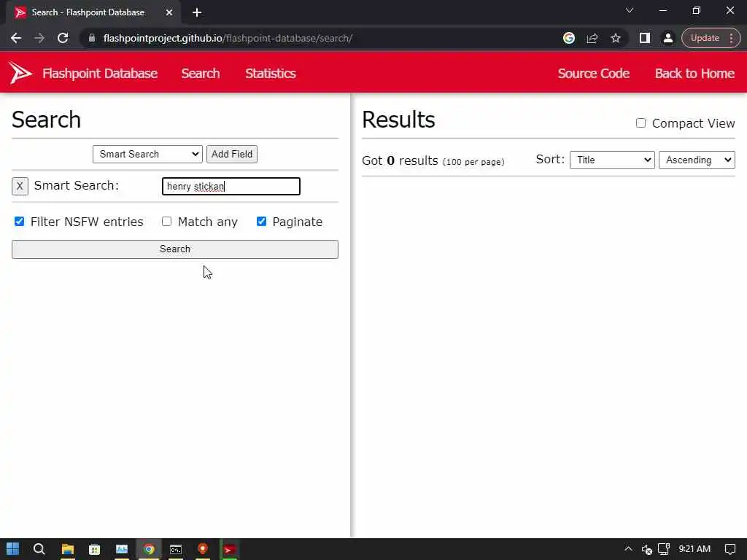Open the Smart Search field type dropdown
Screen dimensions: 747x560
147,154
